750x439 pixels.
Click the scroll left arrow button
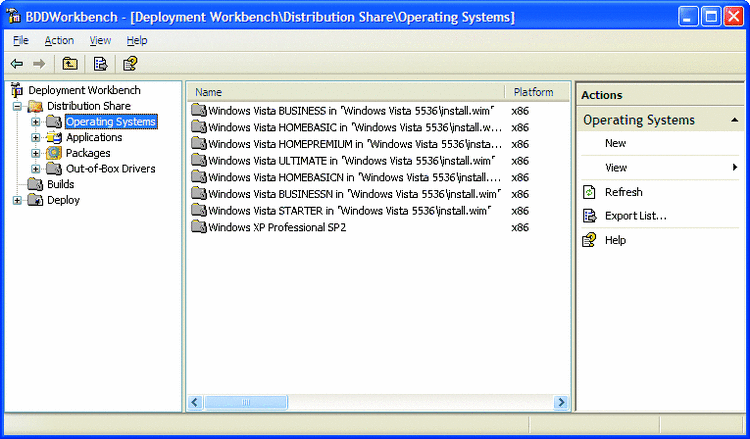point(195,402)
